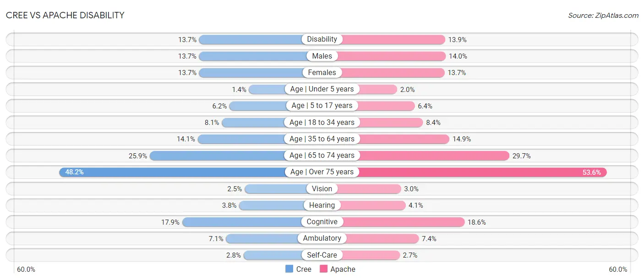Image resolution: width=644 pixels, height=280 pixels.
Task: Toggle the Apache legend swatch
Action: [323, 269]
